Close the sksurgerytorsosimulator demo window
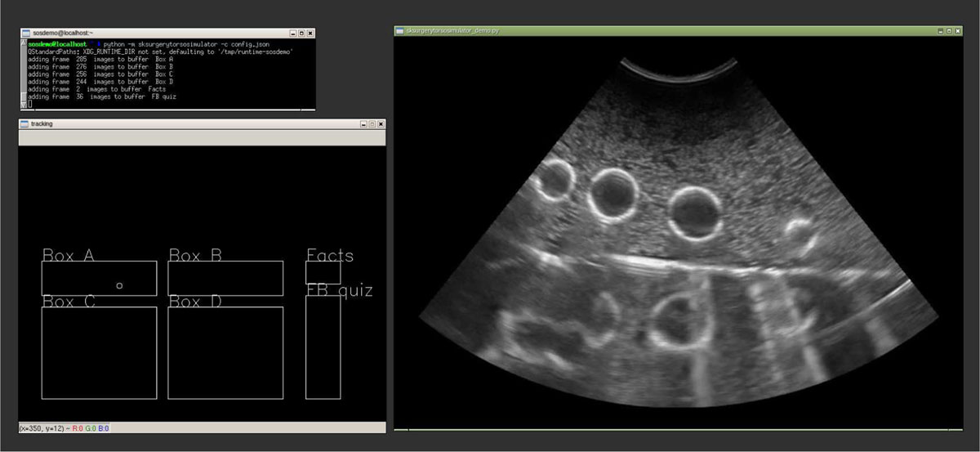 [959, 30]
